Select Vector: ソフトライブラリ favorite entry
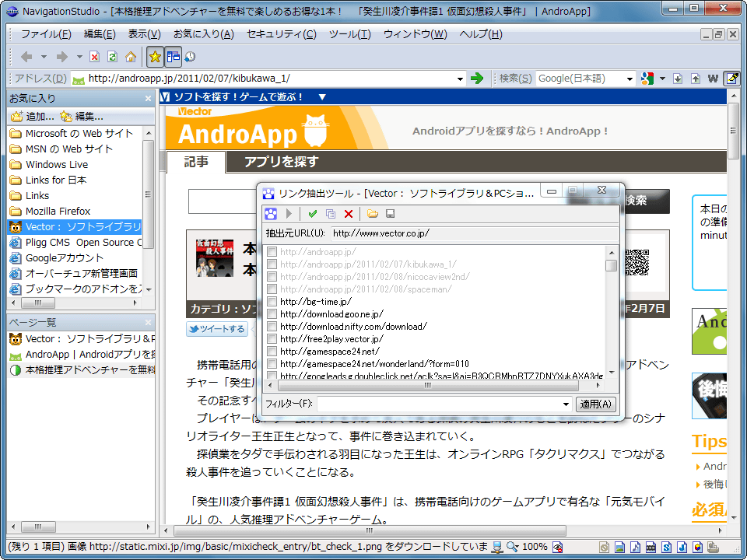This screenshot has height=560, width=747. coord(75,226)
